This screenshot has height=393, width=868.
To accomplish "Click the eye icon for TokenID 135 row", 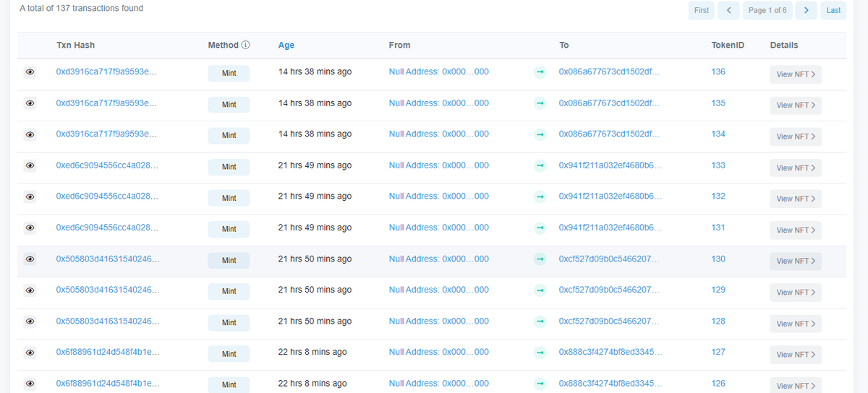I will point(30,103).
